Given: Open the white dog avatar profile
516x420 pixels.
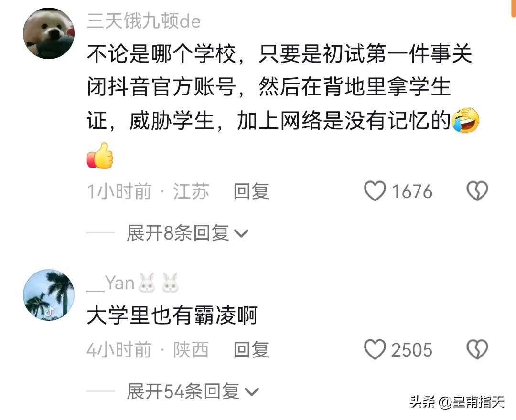Looking at the screenshot, I should 49,33.
